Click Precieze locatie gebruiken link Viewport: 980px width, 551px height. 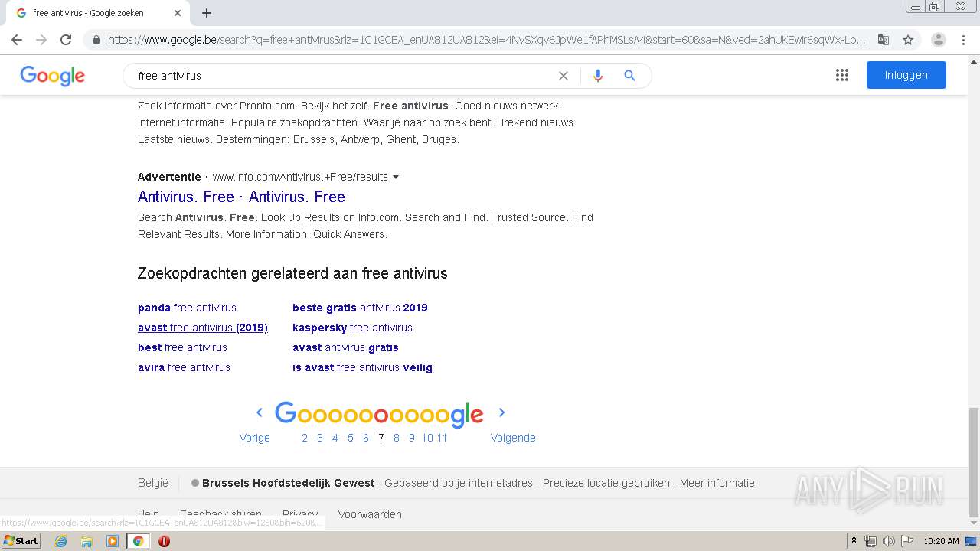click(x=606, y=483)
